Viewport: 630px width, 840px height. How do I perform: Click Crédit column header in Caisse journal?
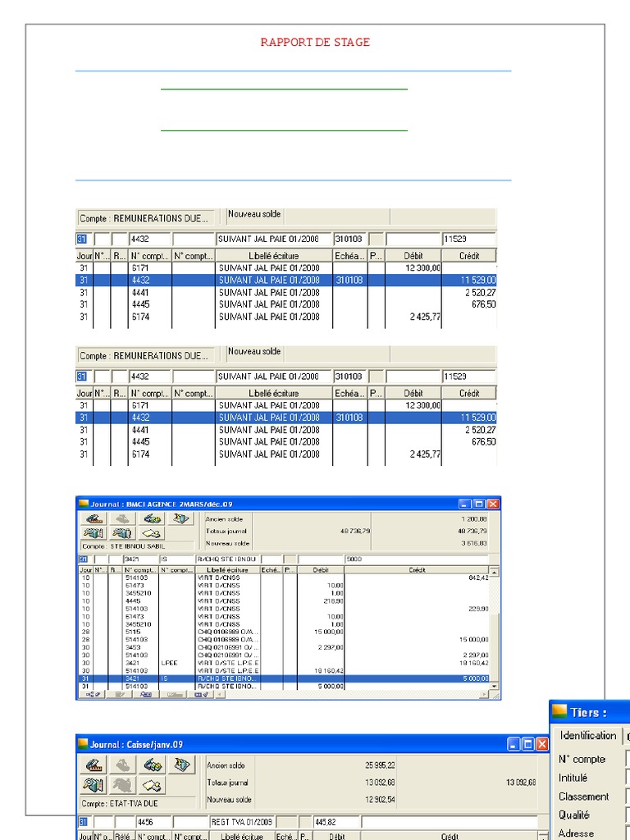click(449, 836)
